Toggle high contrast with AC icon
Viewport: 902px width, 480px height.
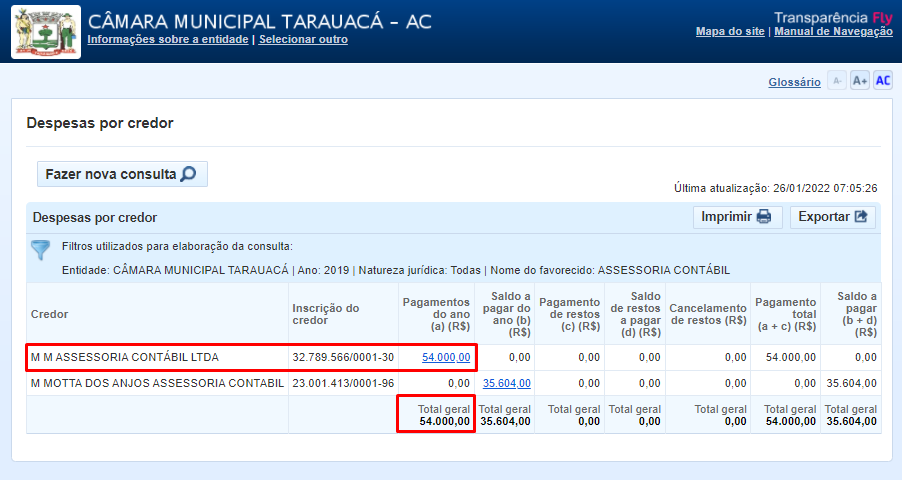(x=883, y=81)
